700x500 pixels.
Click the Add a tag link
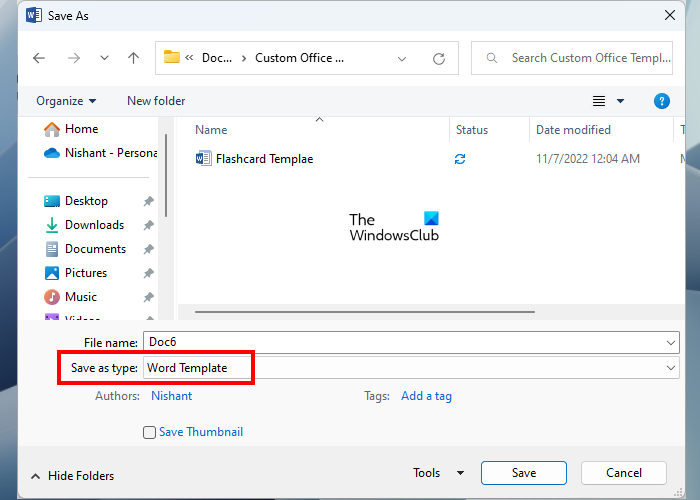point(426,396)
